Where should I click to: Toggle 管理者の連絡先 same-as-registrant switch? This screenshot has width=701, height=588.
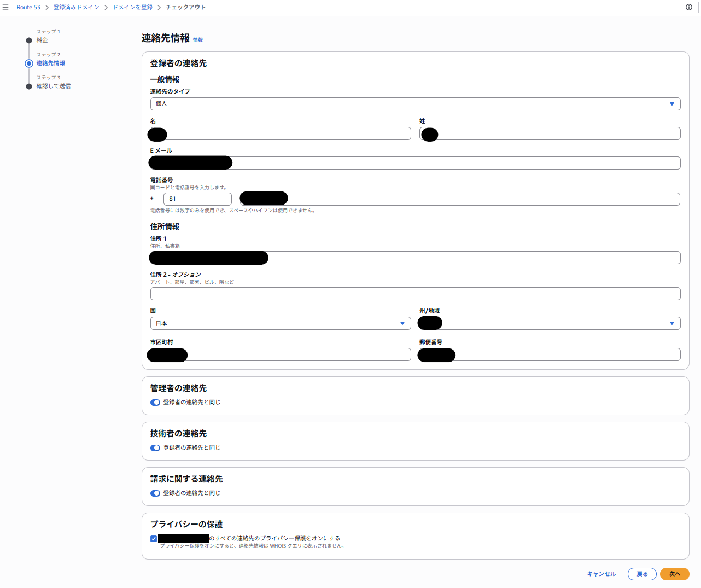155,403
